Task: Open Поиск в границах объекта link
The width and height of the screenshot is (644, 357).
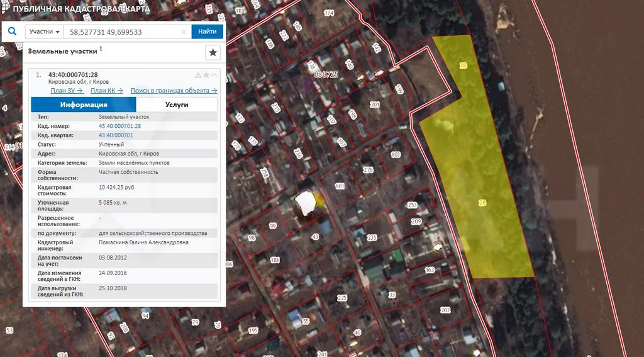Action: (174, 91)
